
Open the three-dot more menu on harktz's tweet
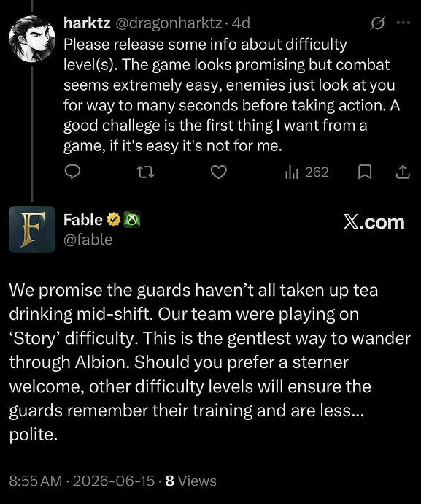point(403,23)
